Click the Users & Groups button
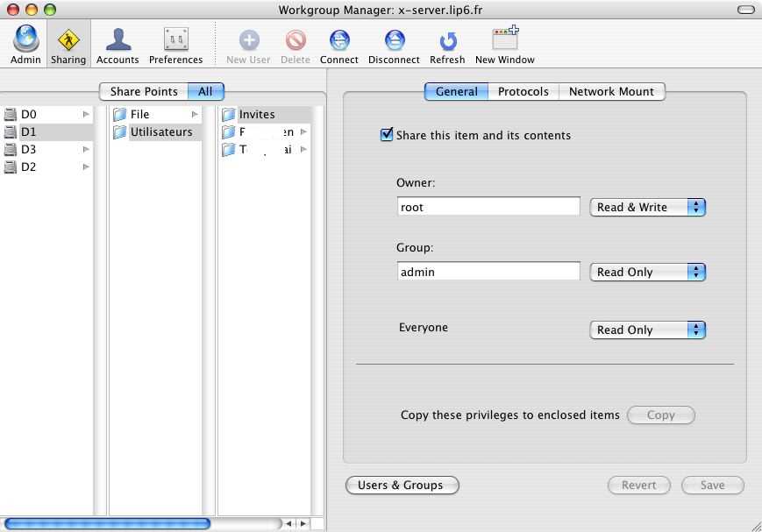 pyautogui.click(x=401, y=485)
